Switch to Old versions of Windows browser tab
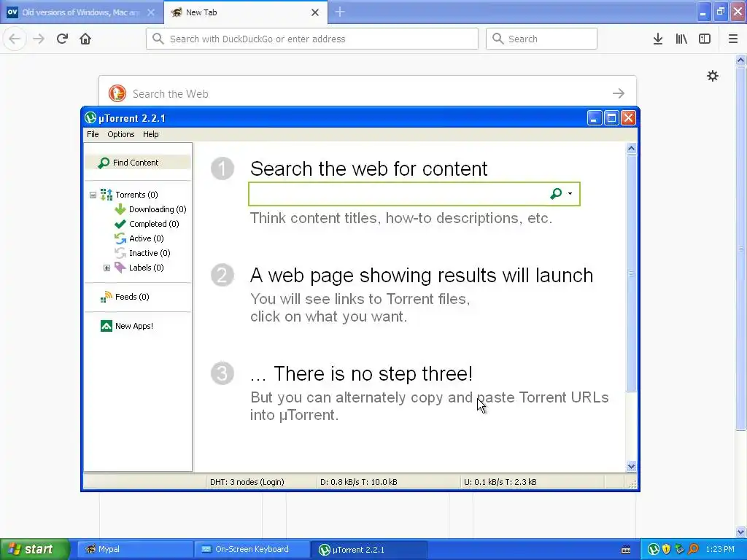This screenshot has width=747, height=560. pyautogui.click(x=81, y=12)
